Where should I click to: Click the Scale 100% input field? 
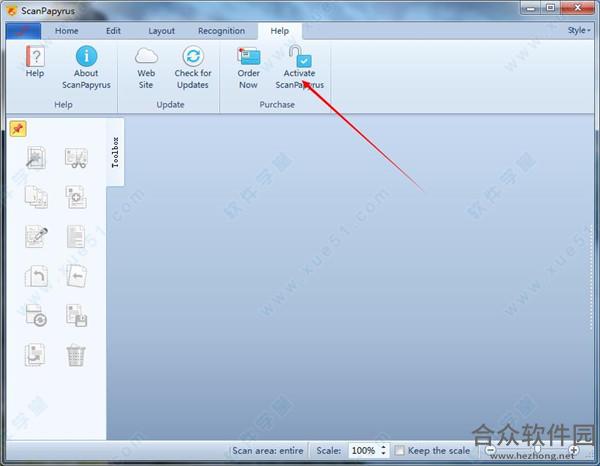point(364,451)
